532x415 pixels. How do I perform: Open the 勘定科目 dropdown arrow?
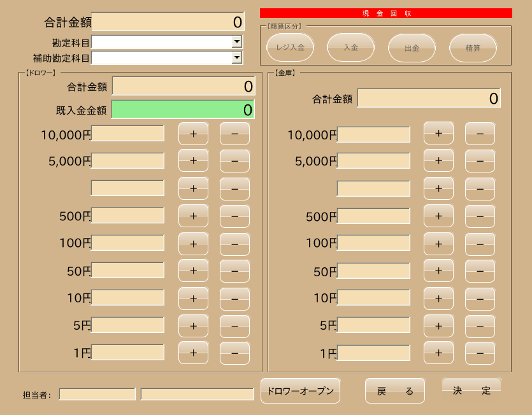(x=237, y=42)
